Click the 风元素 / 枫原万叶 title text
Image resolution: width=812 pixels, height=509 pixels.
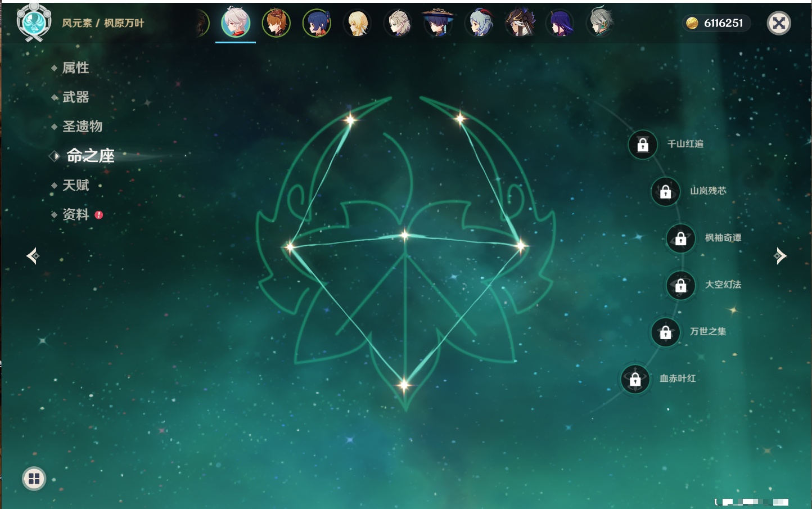103,23
